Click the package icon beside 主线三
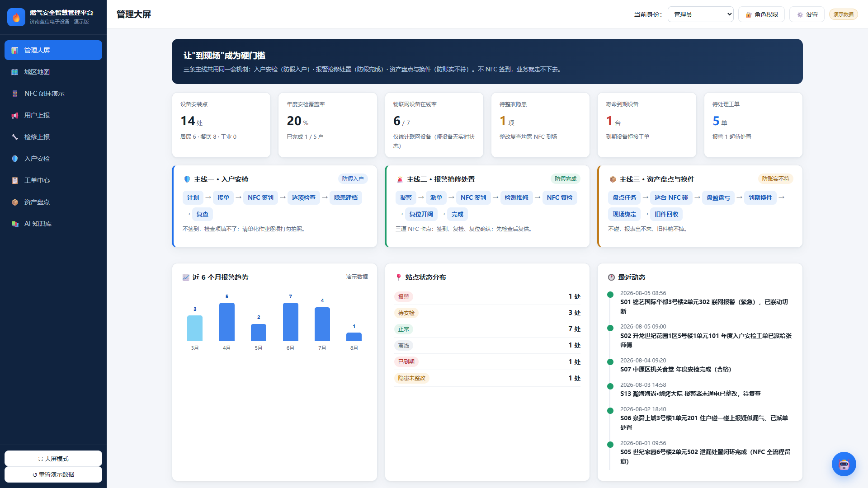This screenshot has width=868, height=488. (613, 179)
